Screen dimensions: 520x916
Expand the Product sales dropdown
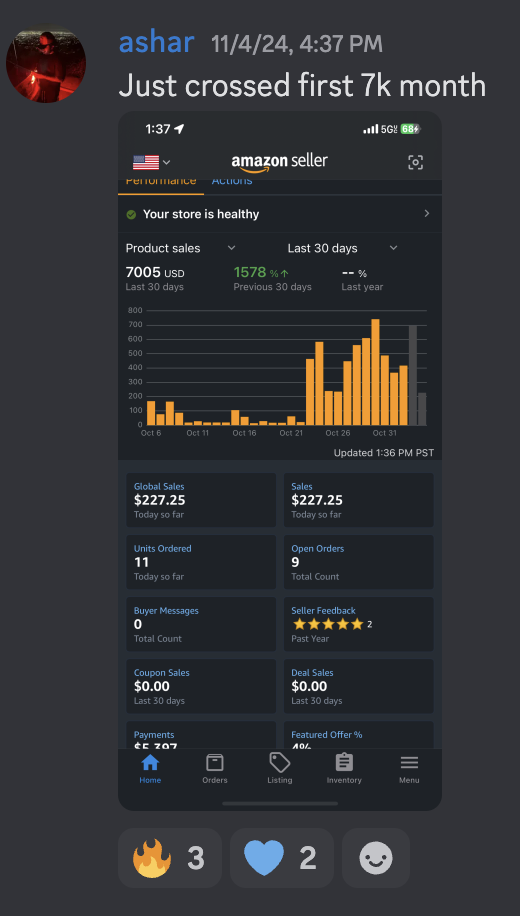[x=181, y=248]
